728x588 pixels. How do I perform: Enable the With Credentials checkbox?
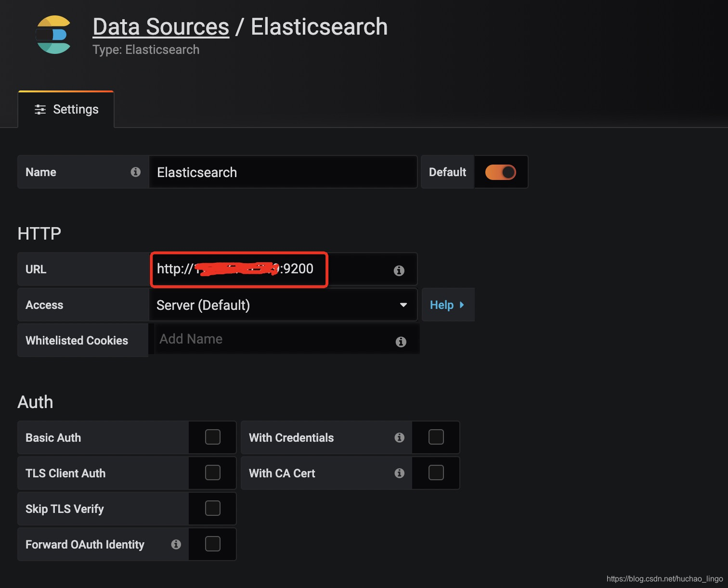(436, 437)
